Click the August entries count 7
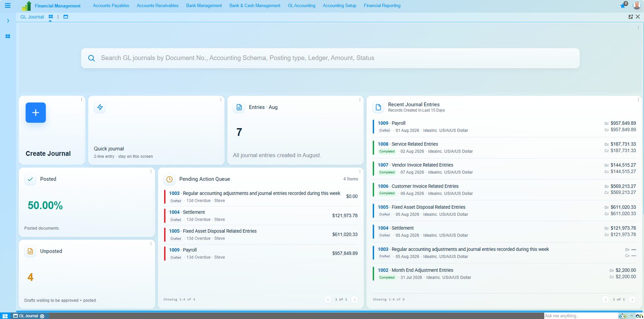 [239, 132]
